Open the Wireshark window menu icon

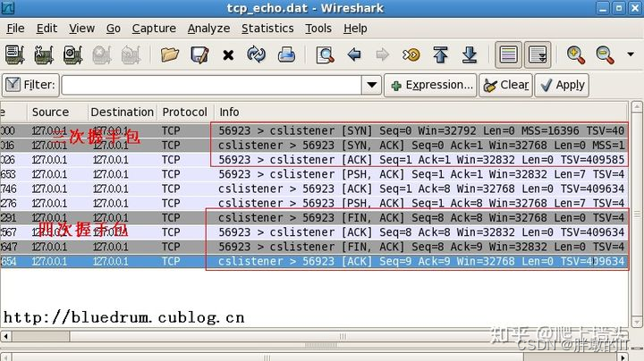click(8, 8)
